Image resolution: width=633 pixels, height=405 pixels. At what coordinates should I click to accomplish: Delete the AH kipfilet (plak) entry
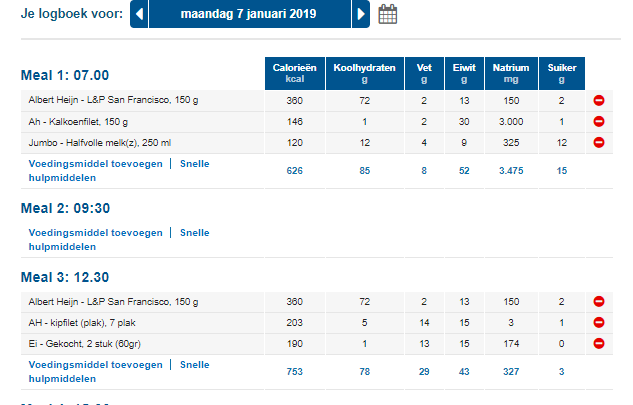pyautogui.click(x=599, y=322)
